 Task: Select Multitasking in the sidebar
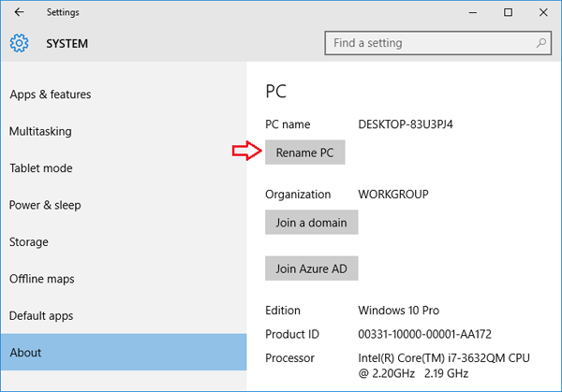pos(40,132)
